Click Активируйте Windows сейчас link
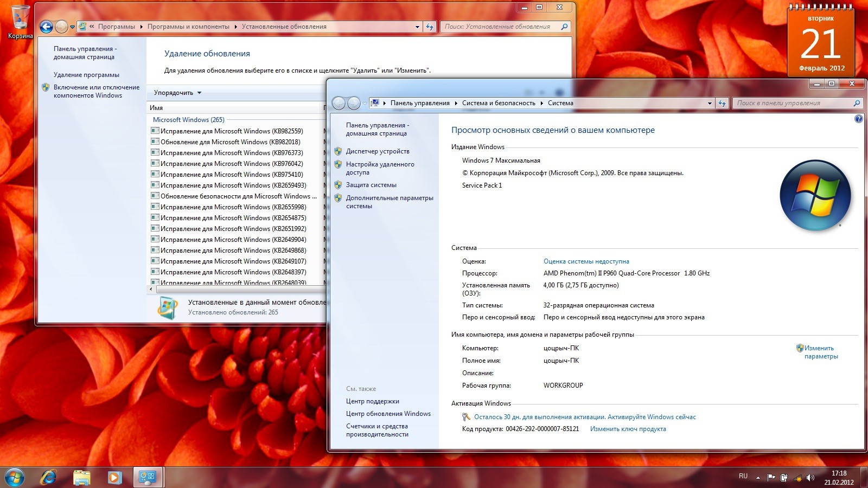The width and height of the screenshot is (868, 488). click(x=652, y=417)
